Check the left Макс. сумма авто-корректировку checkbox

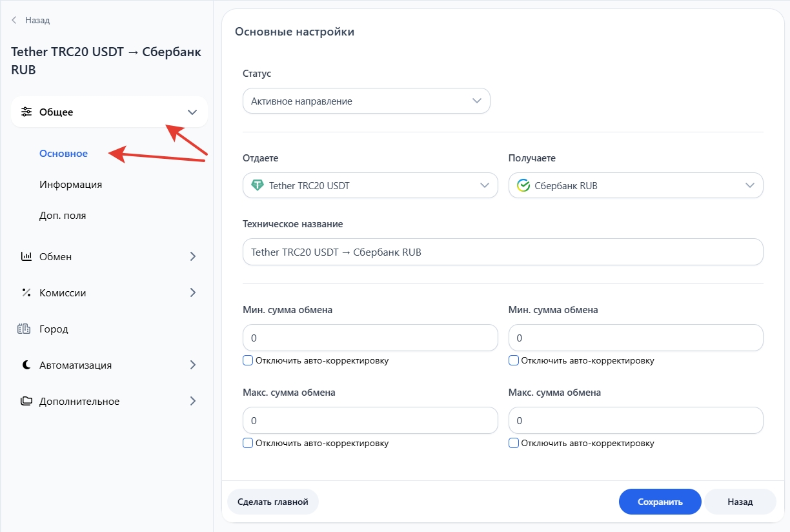click(248, 443)
